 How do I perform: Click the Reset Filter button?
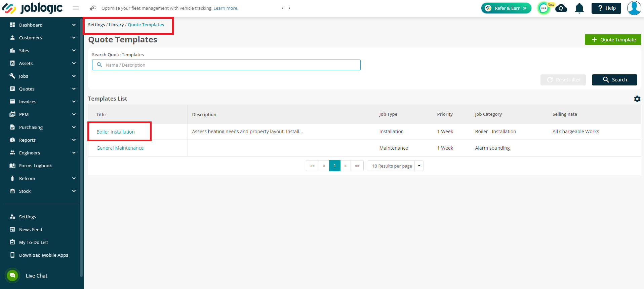(x=563, y=80)
